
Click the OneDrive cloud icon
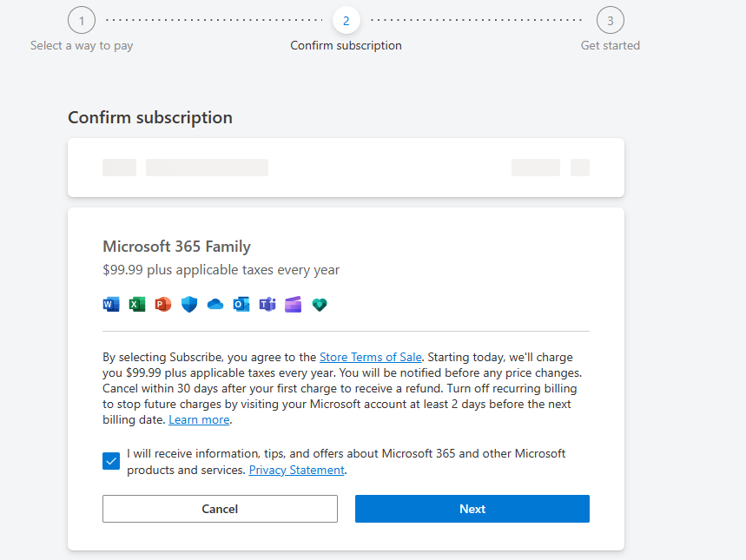point(215,304)
